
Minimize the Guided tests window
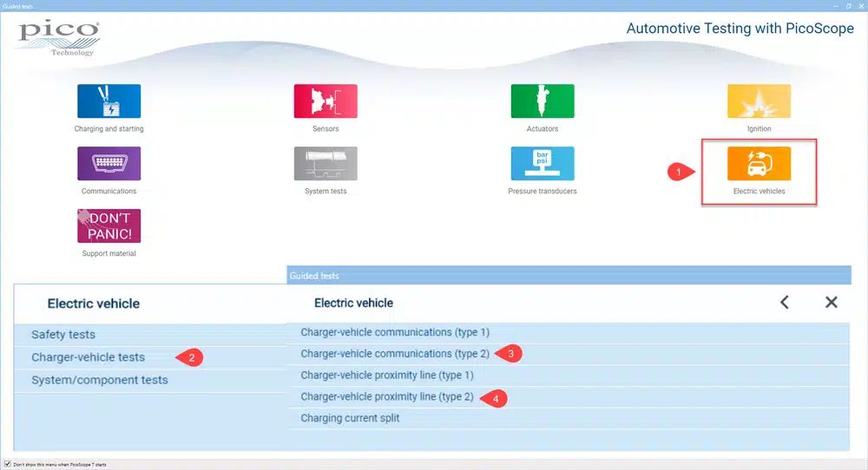point(836,6)
